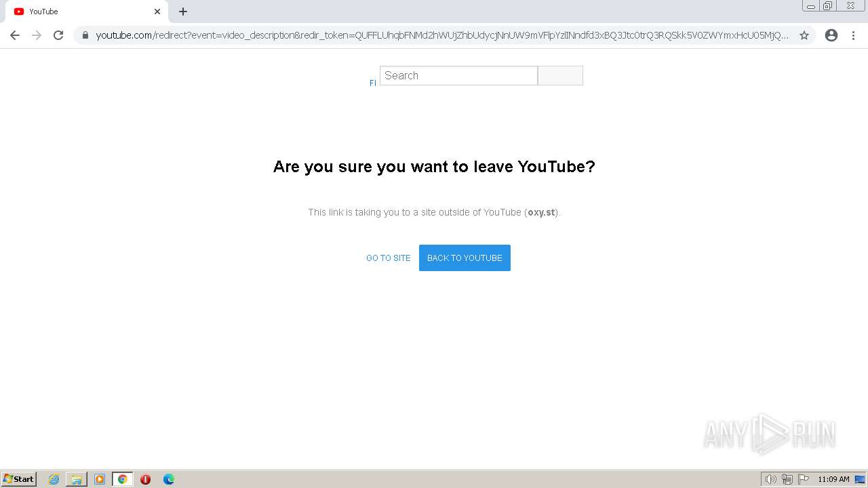The height and width of the screenshot is (488, 868).
Task: Open a new tab with the plus icon
Action: (x=183, y=12)
